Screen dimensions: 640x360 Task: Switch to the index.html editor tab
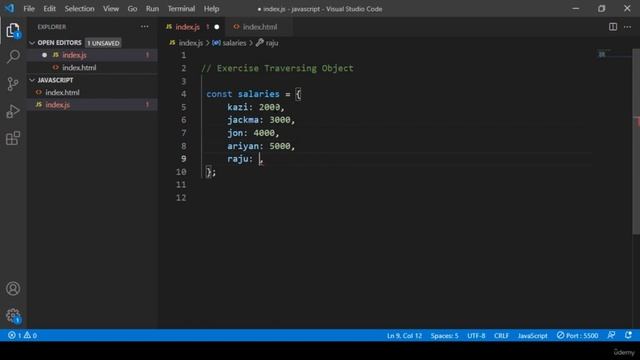click(x=259, y=27)
